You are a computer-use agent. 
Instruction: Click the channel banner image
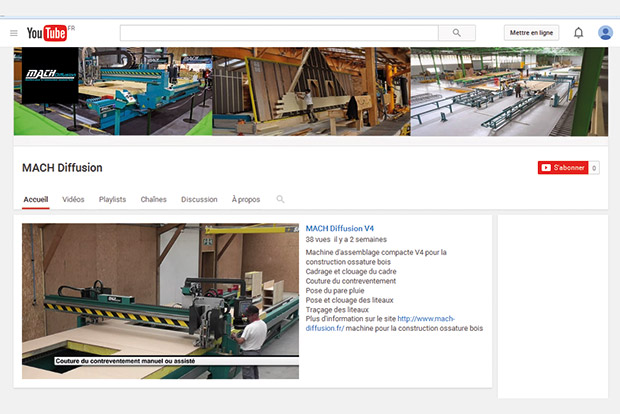[x=311, y=91]
